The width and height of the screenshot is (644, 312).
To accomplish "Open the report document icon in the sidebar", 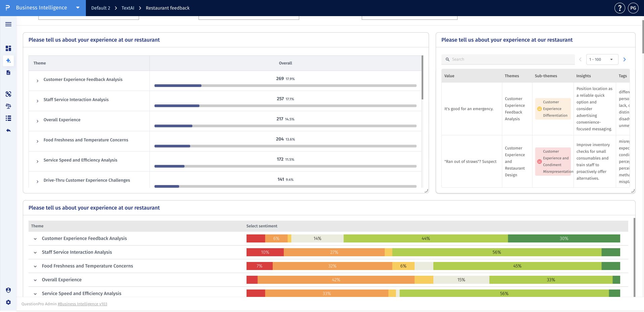I will point(8,73).
